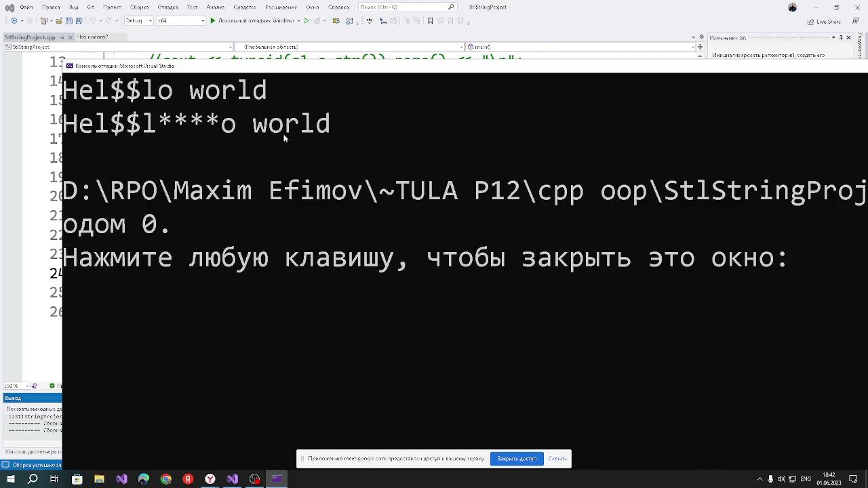The image size is (868, 488).
Task: Click the bookmark toggle icon in toolbar
Action: (x=430, y=21)
